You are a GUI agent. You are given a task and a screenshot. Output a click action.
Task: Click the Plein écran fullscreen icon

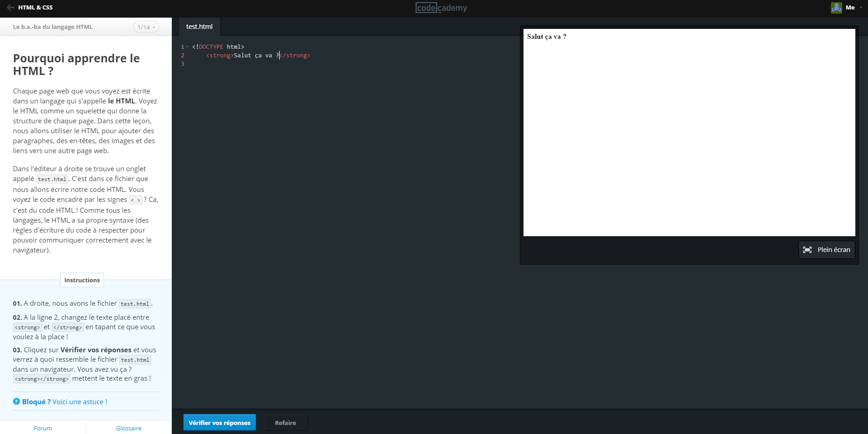[x=807, y=250]
